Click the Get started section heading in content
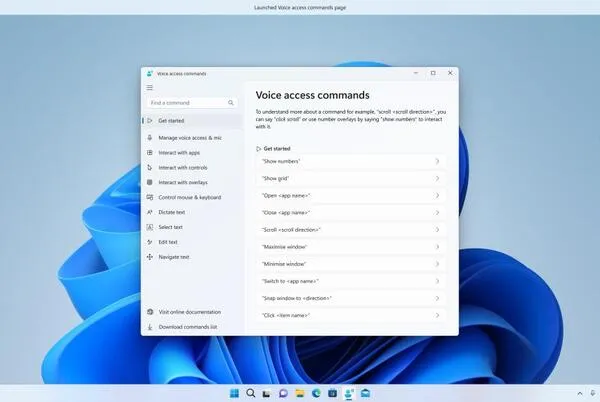Viewport: 600px width, 402px height. click(277, 148)
